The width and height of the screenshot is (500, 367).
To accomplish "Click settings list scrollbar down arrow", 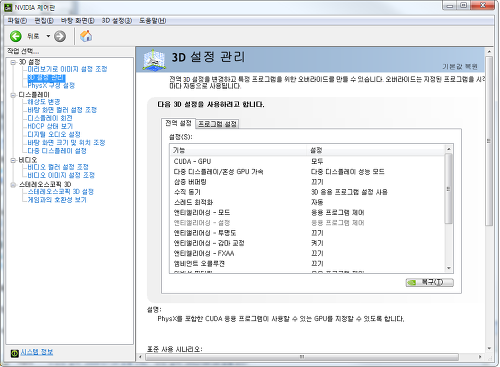I will (x=449, y=268).
